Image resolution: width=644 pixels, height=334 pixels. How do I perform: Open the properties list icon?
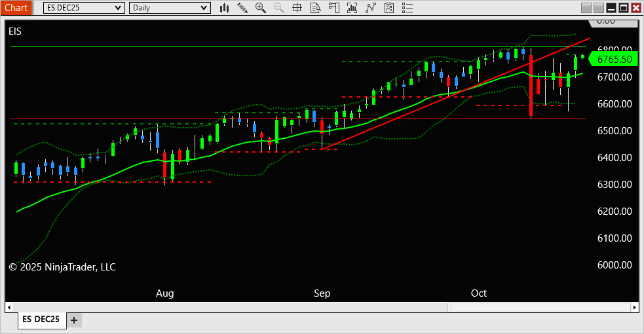(407, 8)
